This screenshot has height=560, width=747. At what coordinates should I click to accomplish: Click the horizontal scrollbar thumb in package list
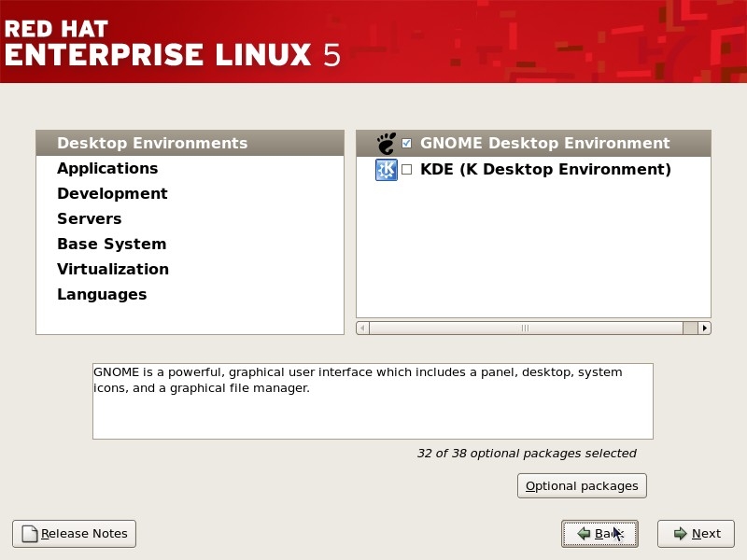coord(526,329)
